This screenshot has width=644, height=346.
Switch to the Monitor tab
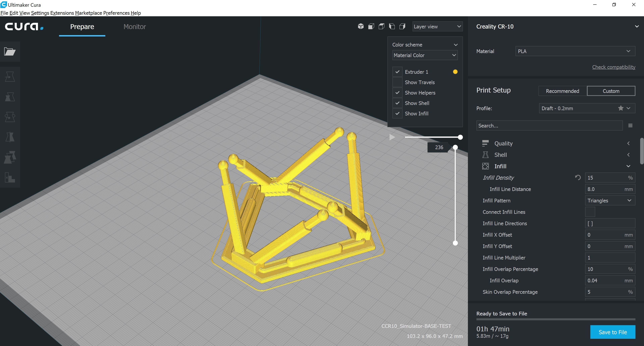(x=135, y=27)
